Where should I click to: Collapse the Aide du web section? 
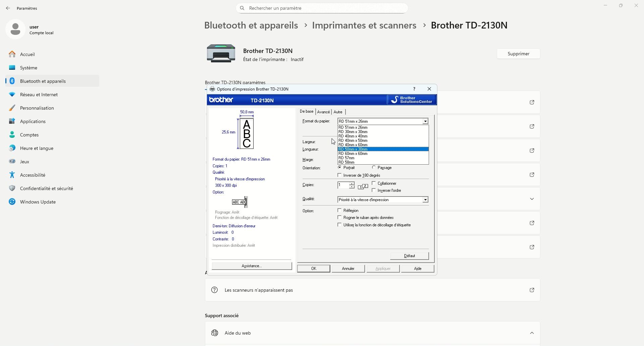532,333
